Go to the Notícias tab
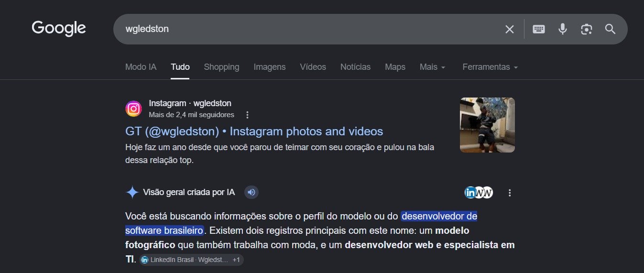The width and height of the screenshot is (644, 273). [355, 67]
